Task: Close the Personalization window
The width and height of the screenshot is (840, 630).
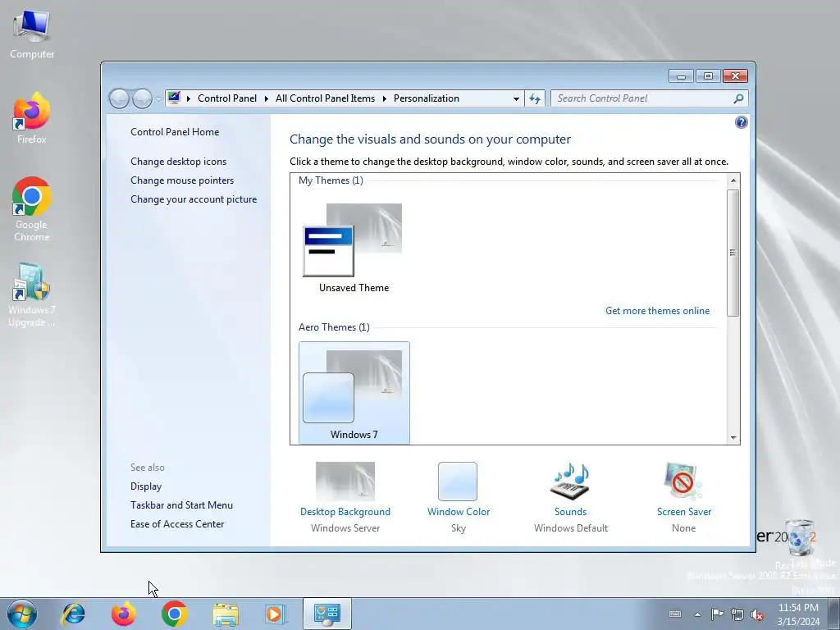Action: point(735,76)
